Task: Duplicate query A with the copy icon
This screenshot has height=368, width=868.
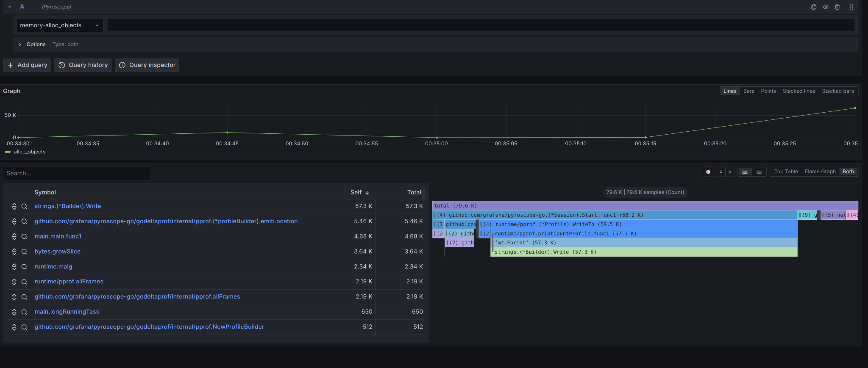Action: 813,7
